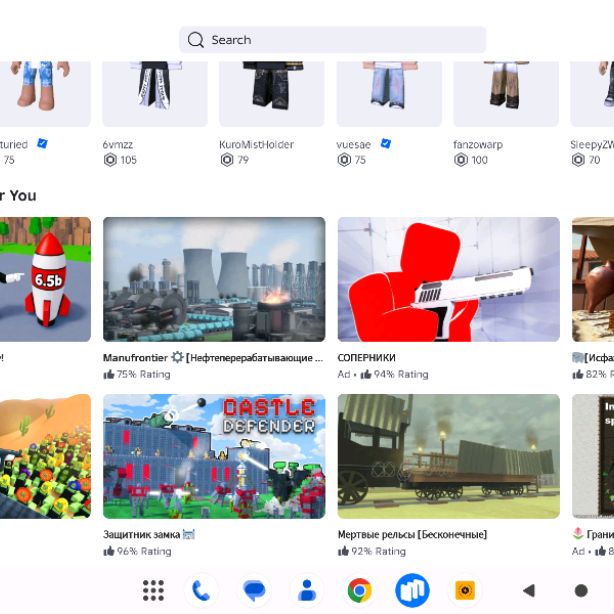This screenshot has height=614, width=614.
Task: Click the vuesae creator name
Action: tap(354, 144)
